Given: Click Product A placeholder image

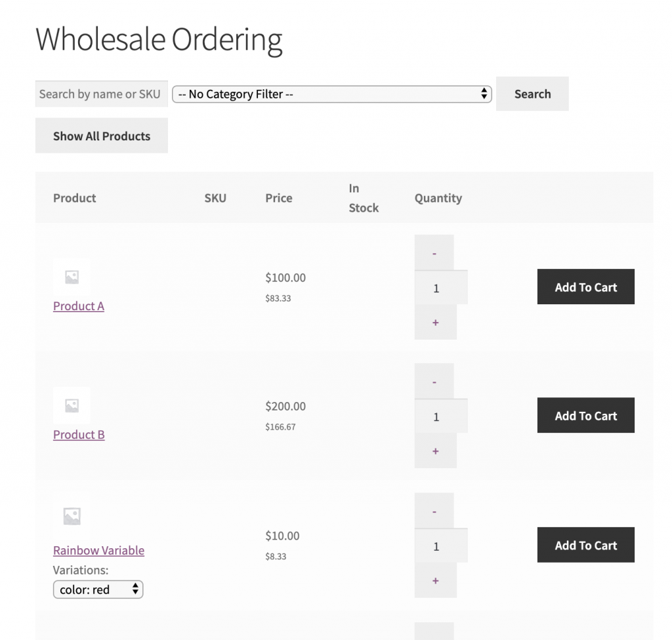Looking at the screenshot, I should (72, 277).
